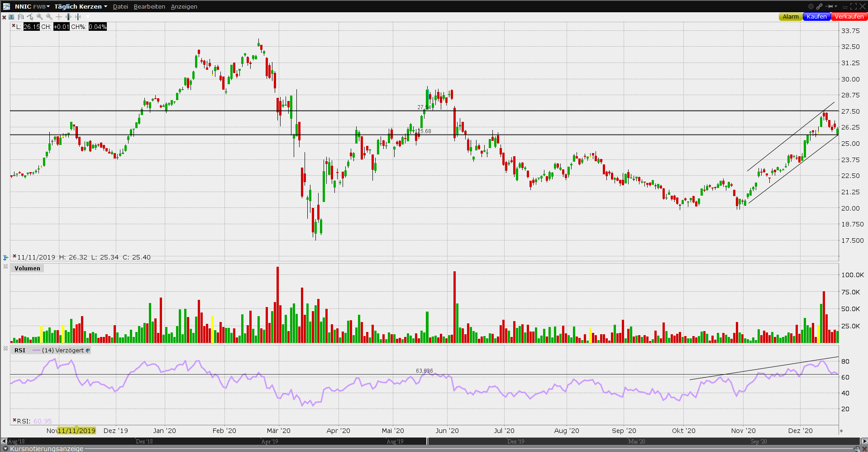Open the Täglich Kerzen interval dropdown

(x=81, y=6)
